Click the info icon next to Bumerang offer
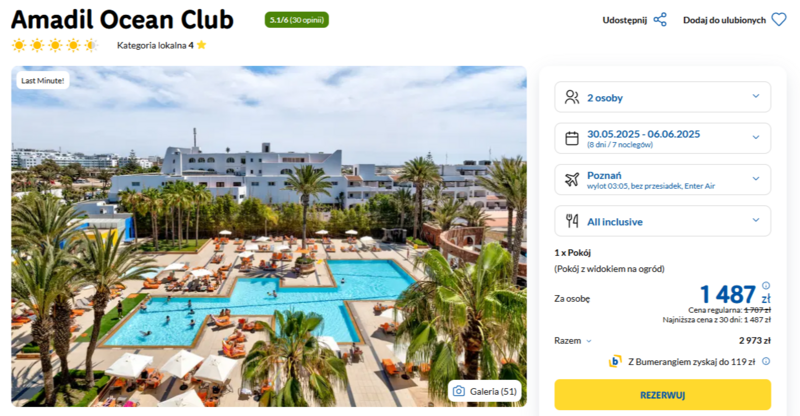The width and height of the screenshot is (800, 416). (x=766, y=361)
